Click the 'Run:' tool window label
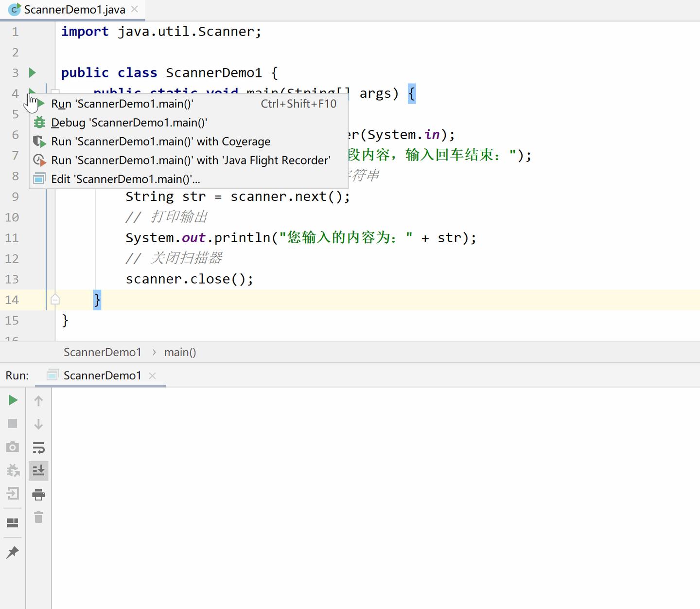 (x=17, y=376)
